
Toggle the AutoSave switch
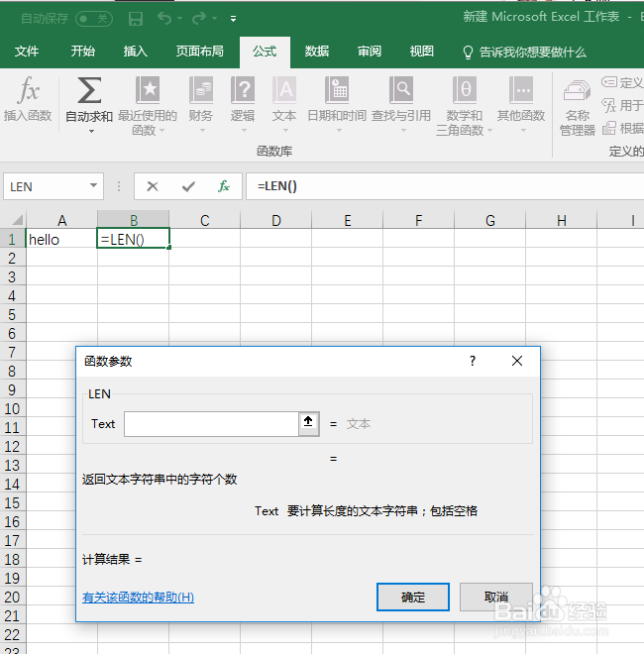point(94,19)
